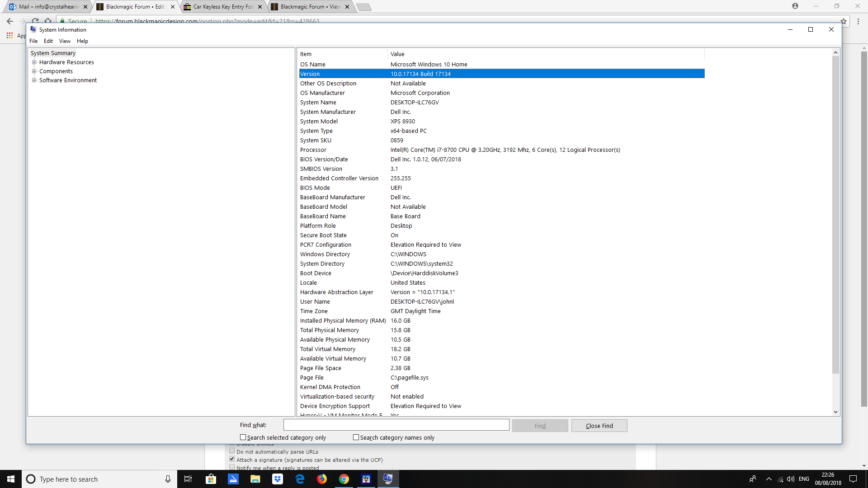The height and width of the screenshot is (488, 868).
Task: Open Task View on the taskbar
Action: 188,479
